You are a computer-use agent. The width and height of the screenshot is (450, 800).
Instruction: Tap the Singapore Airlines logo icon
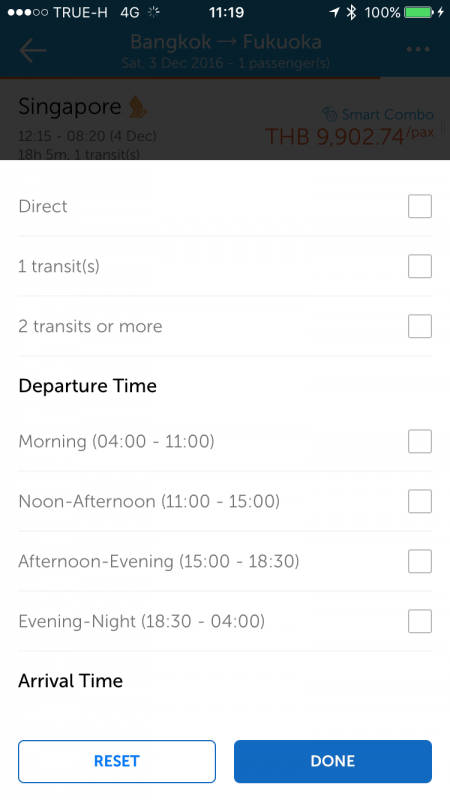click(137, 107)
